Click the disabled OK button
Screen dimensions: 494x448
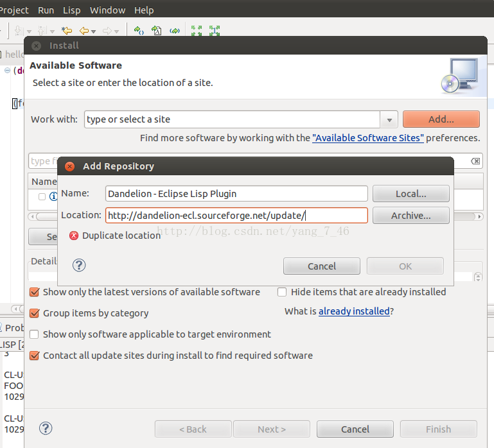(x=405, y=266)
